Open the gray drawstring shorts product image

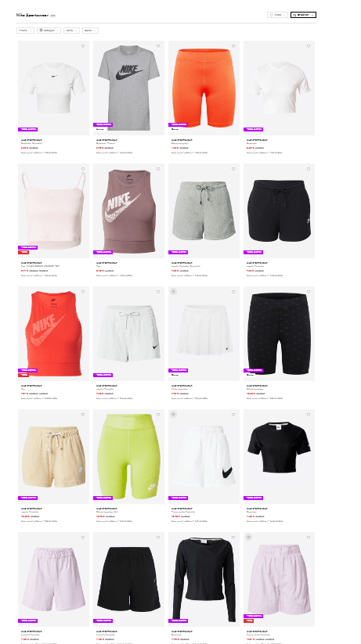(204, 210)
